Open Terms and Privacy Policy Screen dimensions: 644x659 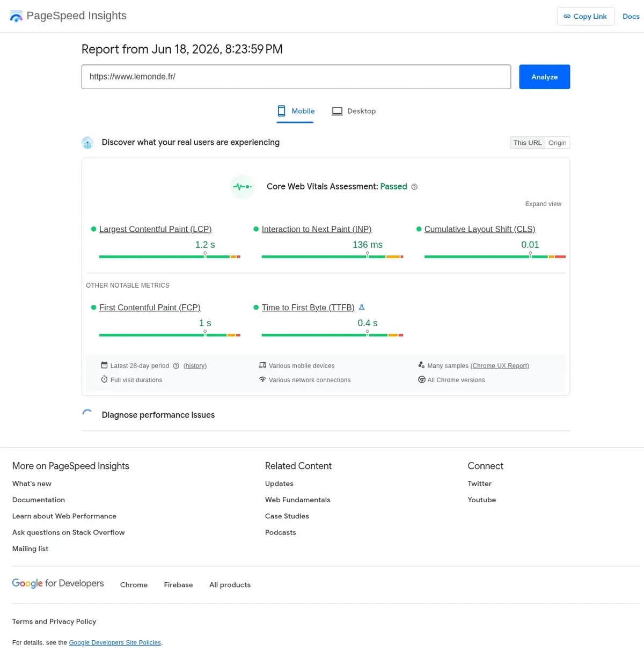54,621
